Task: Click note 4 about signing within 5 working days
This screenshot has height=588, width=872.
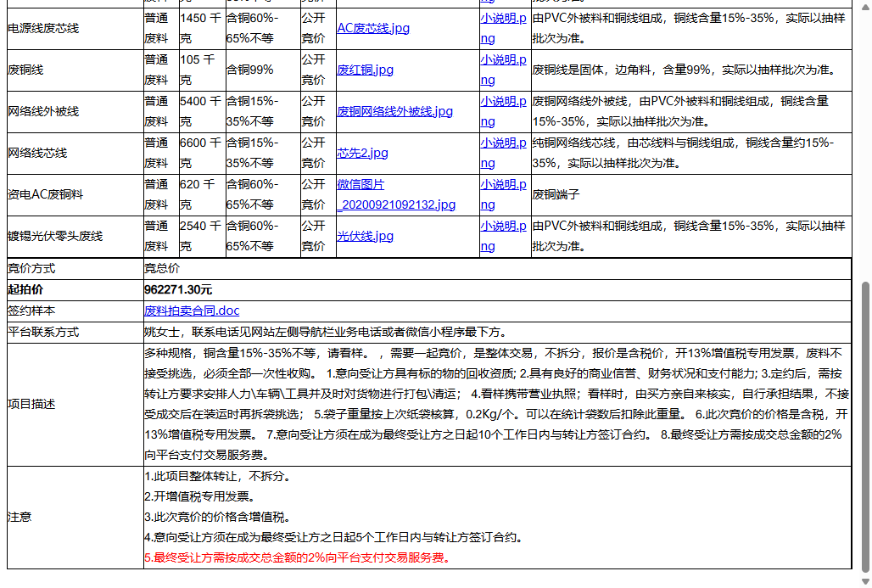Action: [333, 537]
